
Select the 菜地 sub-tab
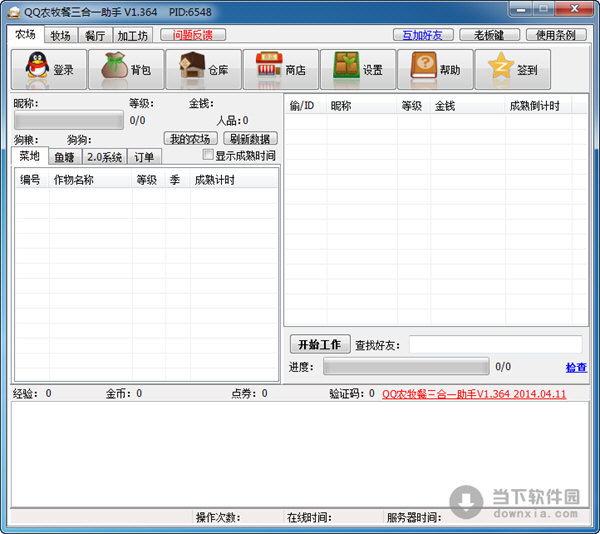(x=29, y=156)
